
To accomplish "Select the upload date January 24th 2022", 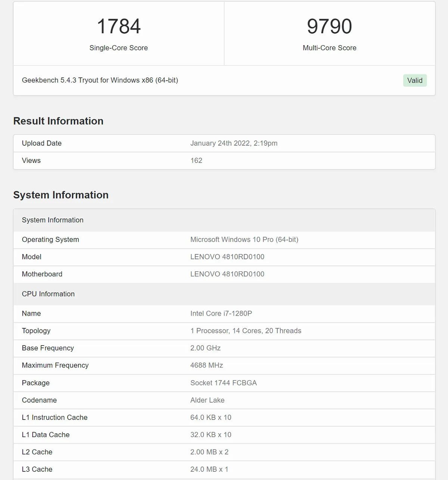I will click(234, 143).
